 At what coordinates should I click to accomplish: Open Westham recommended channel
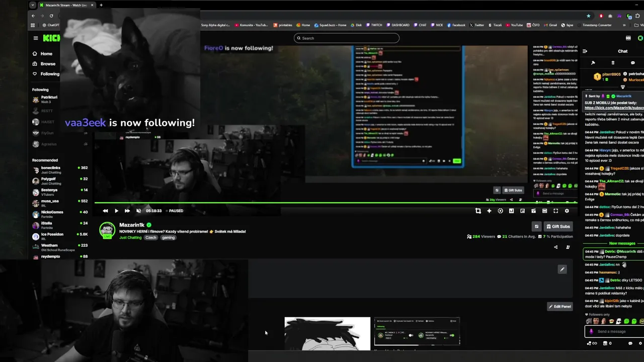(60, 247)
